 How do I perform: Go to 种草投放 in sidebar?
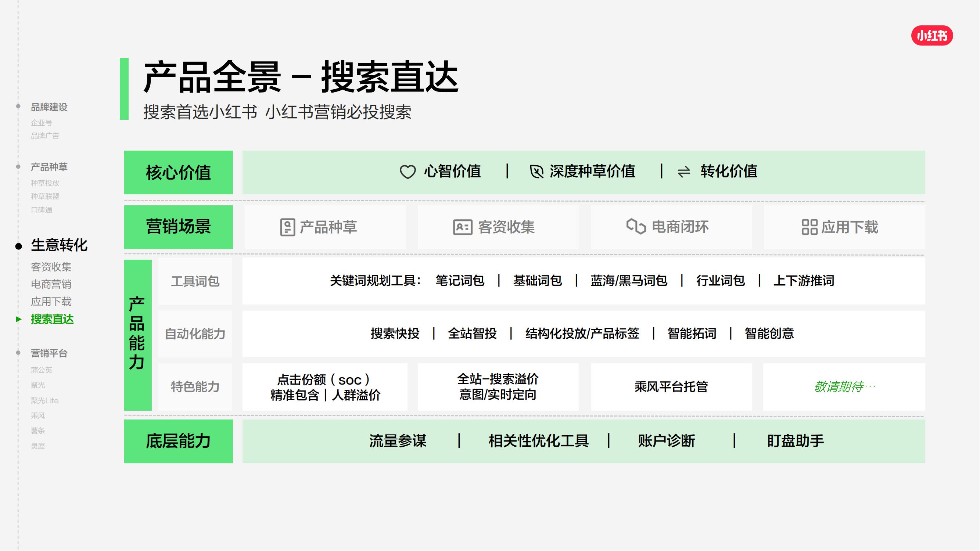click(45, 183)
